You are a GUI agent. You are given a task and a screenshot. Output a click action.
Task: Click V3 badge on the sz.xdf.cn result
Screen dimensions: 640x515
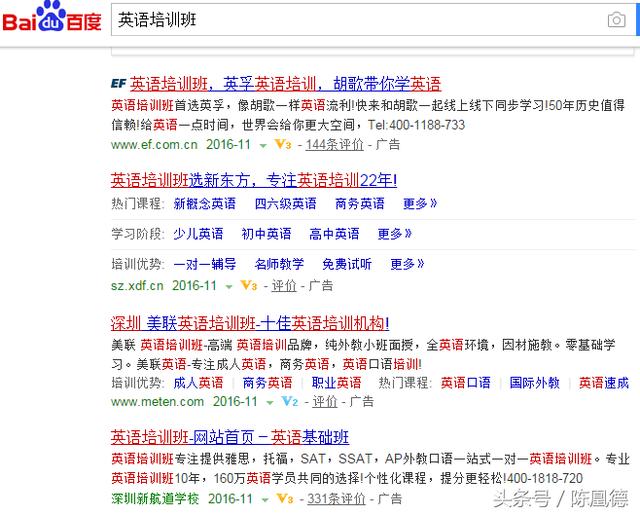[x=249, y=285]
